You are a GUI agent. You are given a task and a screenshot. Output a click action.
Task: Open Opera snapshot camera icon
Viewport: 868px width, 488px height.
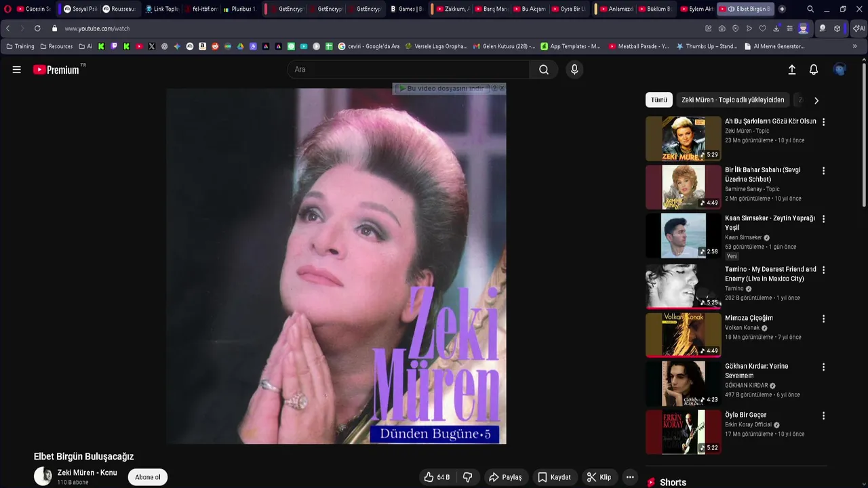[x=722, y=28]
